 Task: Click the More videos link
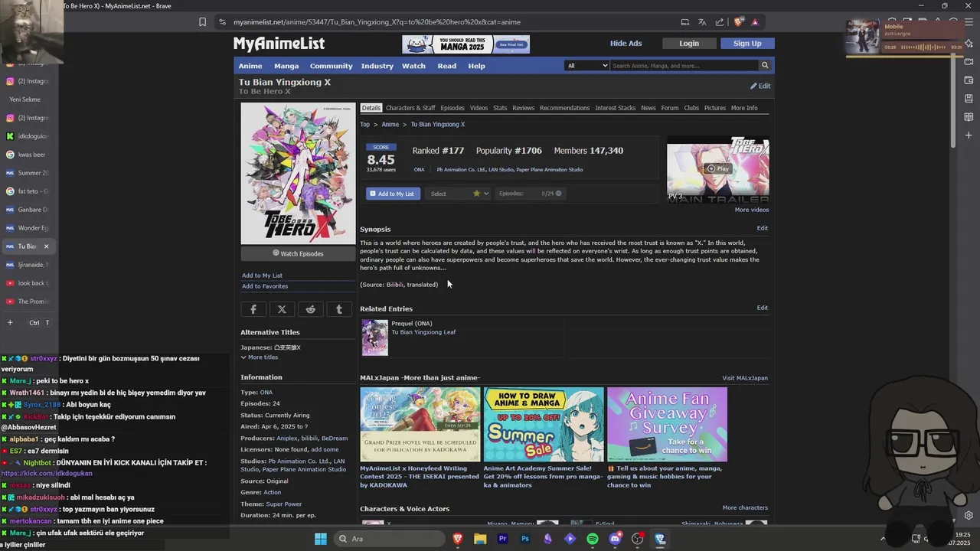point(752,210)
